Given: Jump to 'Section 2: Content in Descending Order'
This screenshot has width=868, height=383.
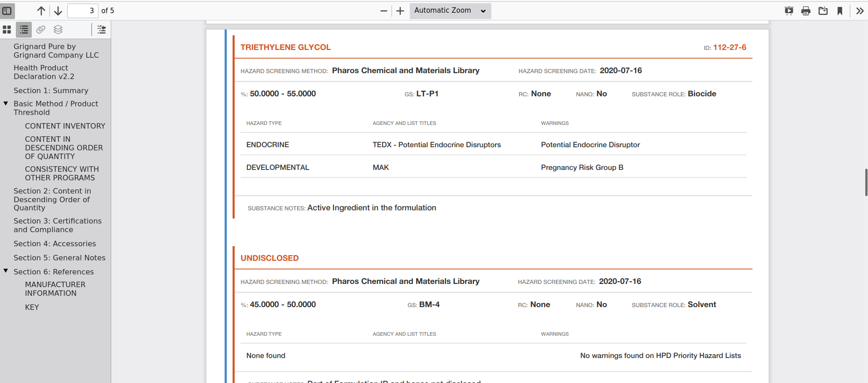Looking at the screenshot, I should click(x=52, y=199).
